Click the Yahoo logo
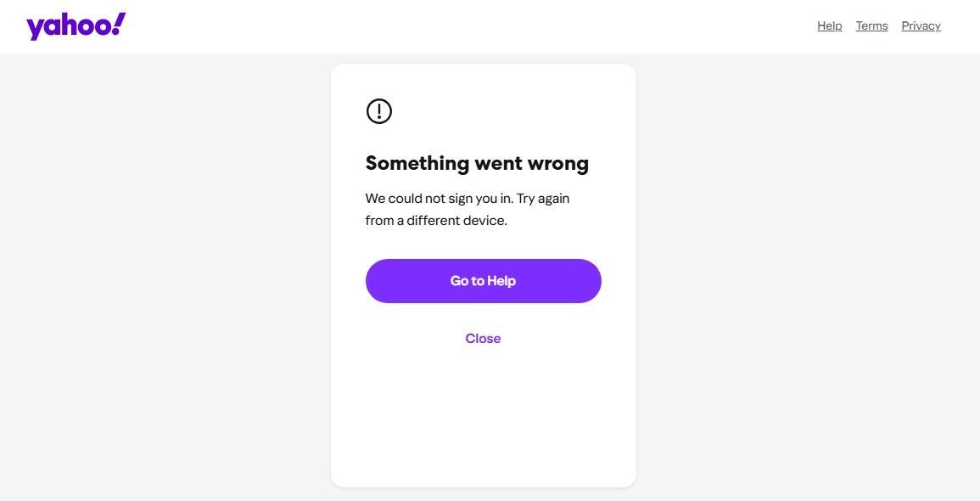 click(x=76, y=26)
